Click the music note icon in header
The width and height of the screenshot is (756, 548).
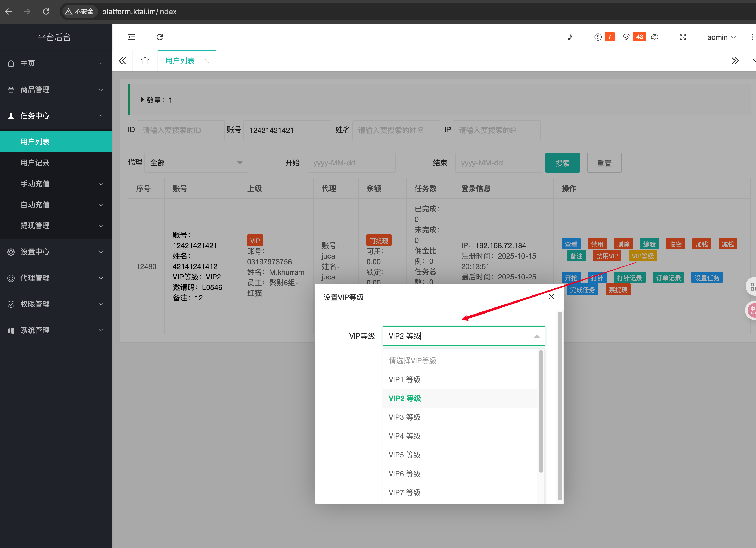pos(570,37)
